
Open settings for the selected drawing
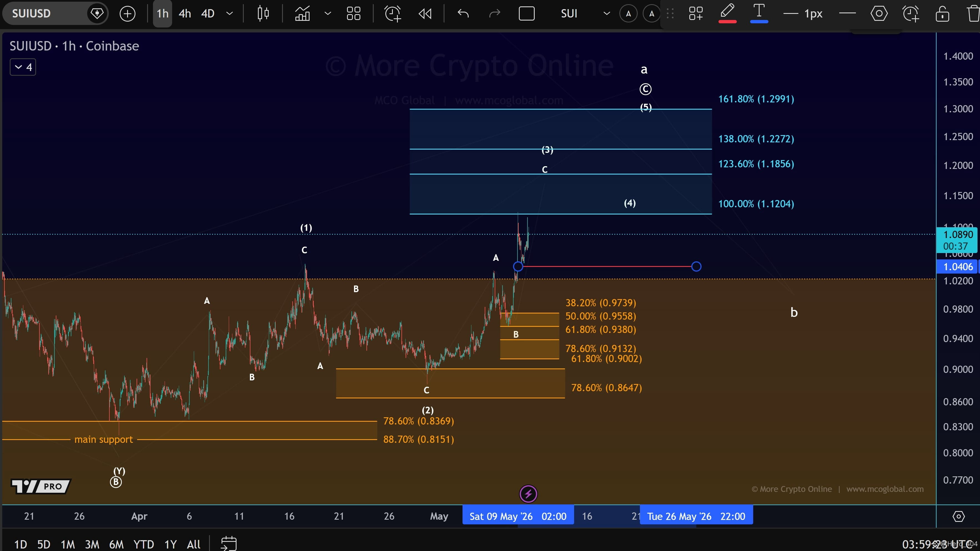879,14
